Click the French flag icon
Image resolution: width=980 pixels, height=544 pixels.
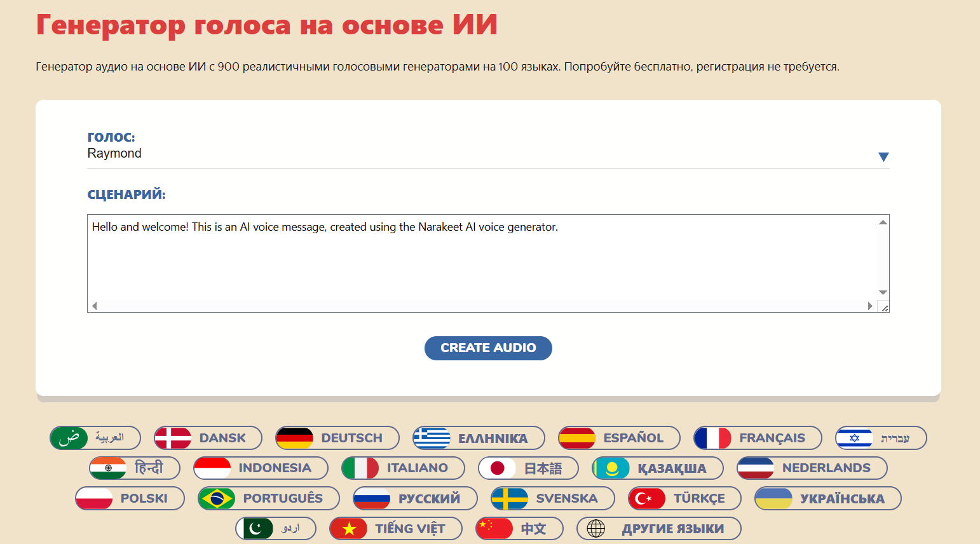tap(713, 438)
